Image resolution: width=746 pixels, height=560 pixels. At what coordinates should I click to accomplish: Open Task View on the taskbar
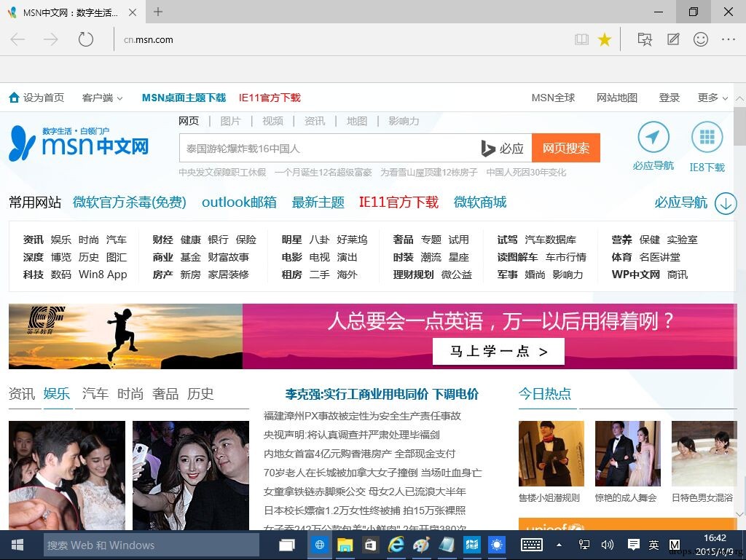(x=286, y=545)
